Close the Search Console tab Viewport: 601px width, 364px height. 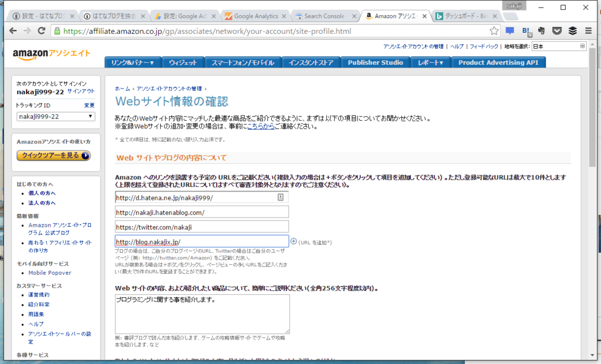click(x=354, y=16)
